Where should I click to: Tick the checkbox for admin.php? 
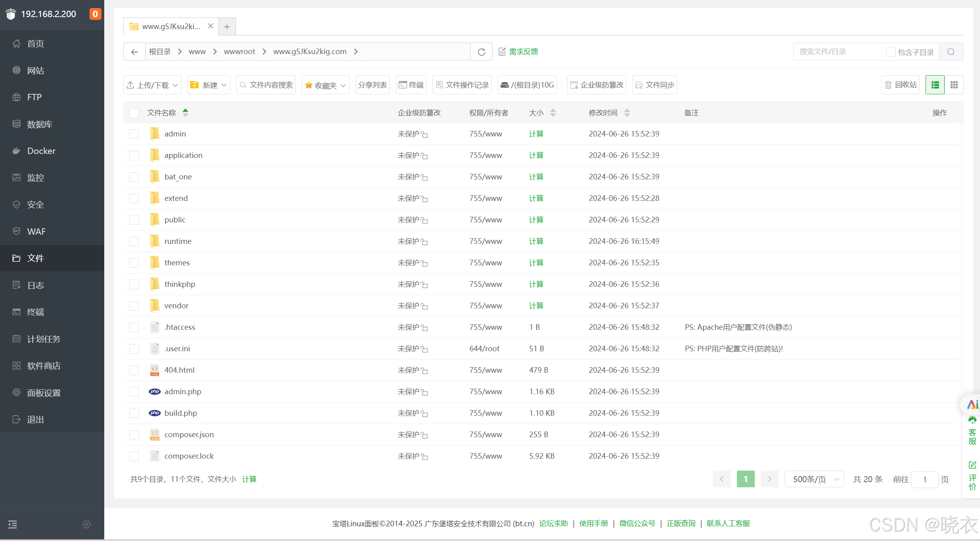[134, 392]
